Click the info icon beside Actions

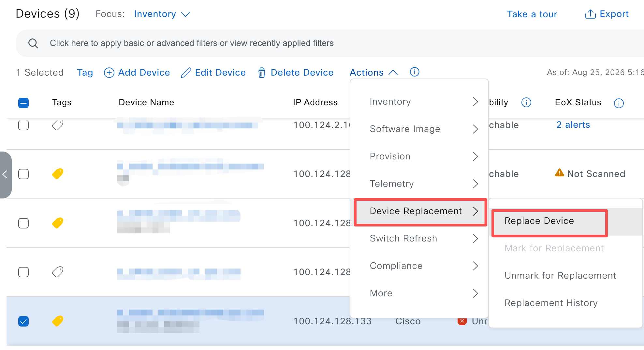click(415, 72)
